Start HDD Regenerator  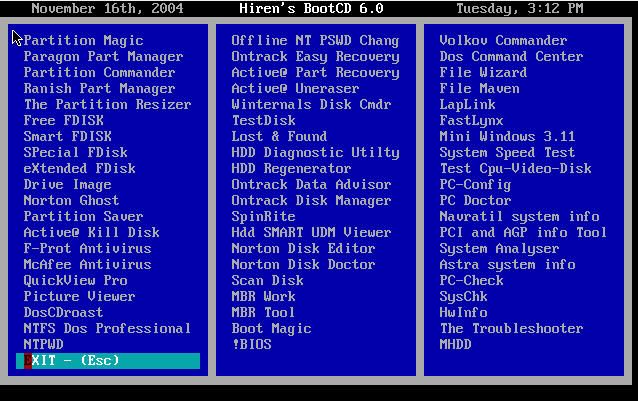point(291,168)
